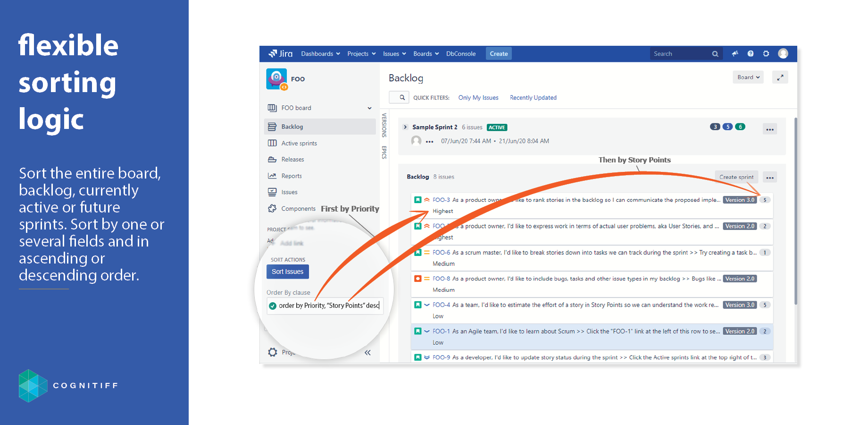Open Sample Sprint 2 more actions menu
This screenshot has height=425, width=868.
[770, 129]
